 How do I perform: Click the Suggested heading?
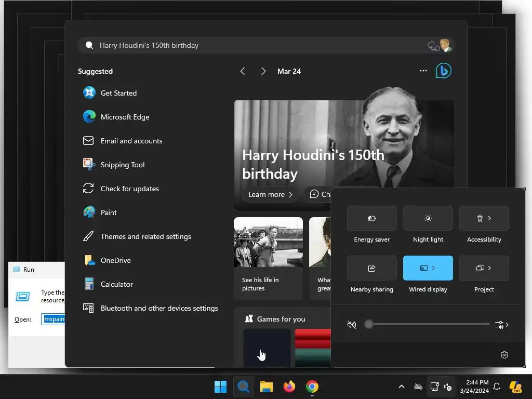(x=96, y=71)
